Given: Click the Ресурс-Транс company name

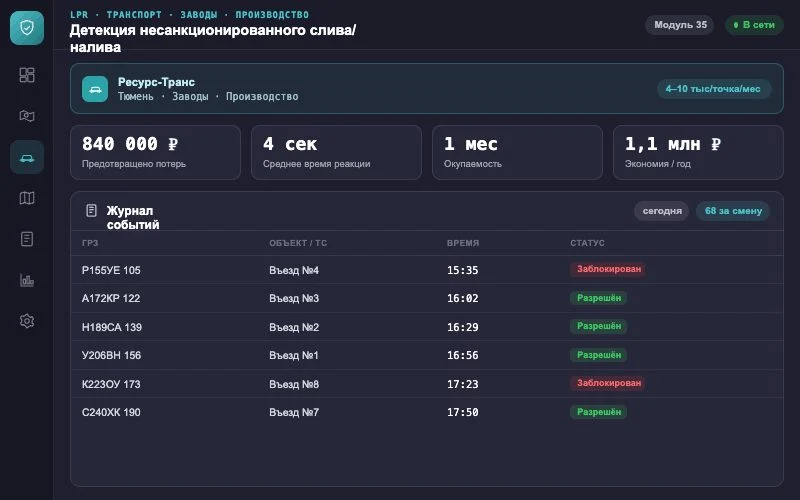Looking at the screenshot, I should pyautogui.click(x=156, y=82).
